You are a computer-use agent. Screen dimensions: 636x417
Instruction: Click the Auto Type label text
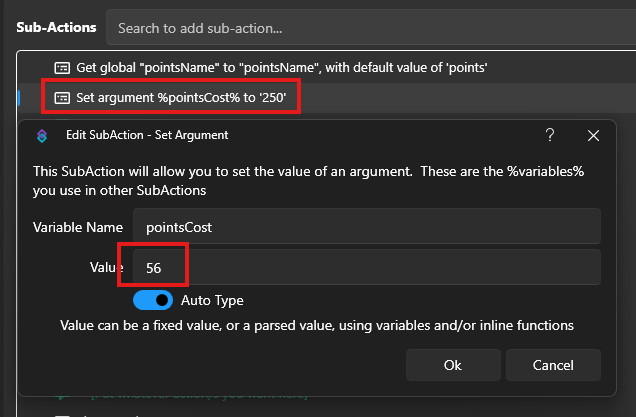[212, 300]
